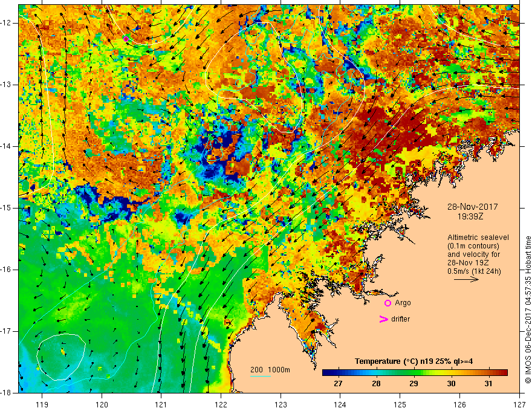Click colorbar tick label '29'

point(414,384)
